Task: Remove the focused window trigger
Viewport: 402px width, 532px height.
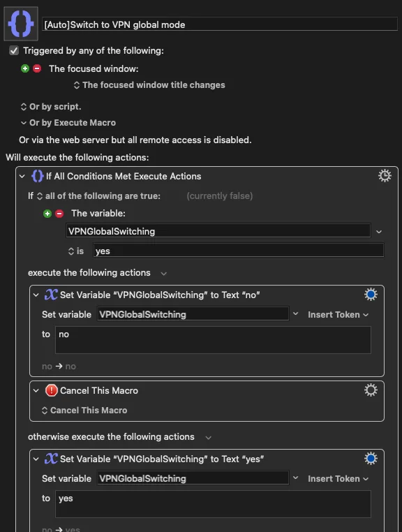Action: [37, 68]
